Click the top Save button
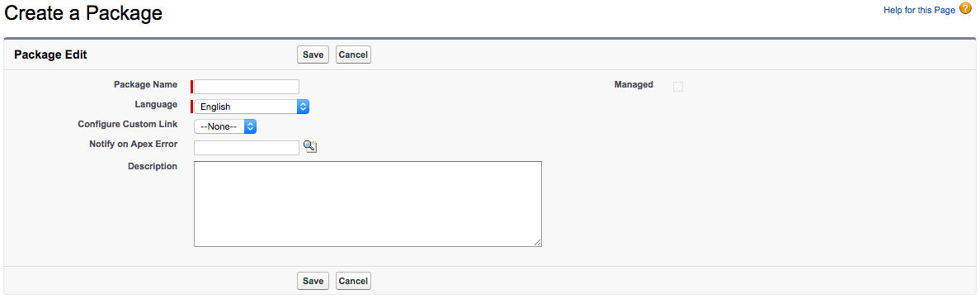980x299 pixels. pyautogui.click(x=313, y=55)
